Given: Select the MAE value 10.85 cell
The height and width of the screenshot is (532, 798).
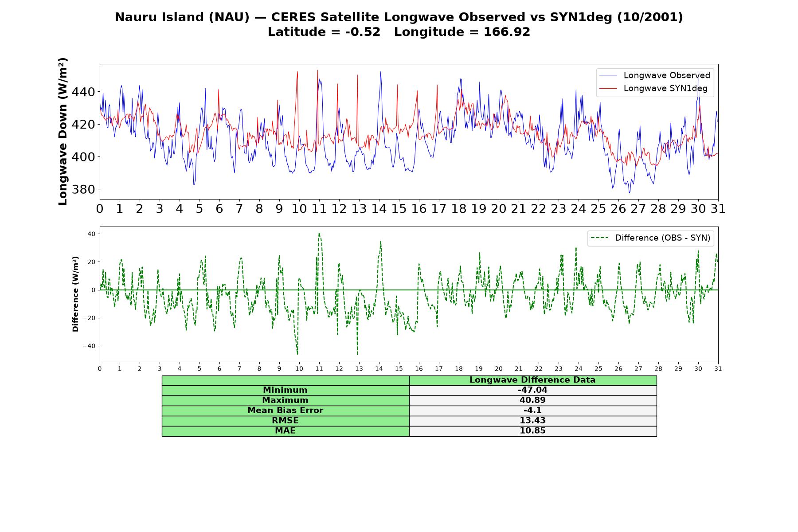Looking at the screenshot, I should [532, 431].
